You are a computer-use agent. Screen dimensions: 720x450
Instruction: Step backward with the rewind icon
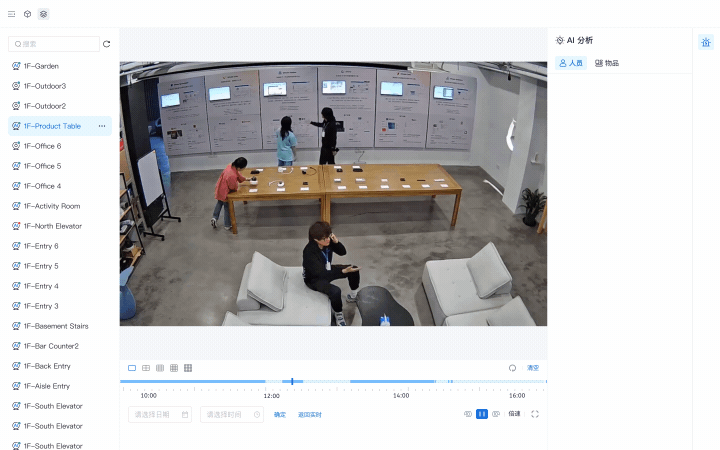pyautogui.click(x=468, y=414)
